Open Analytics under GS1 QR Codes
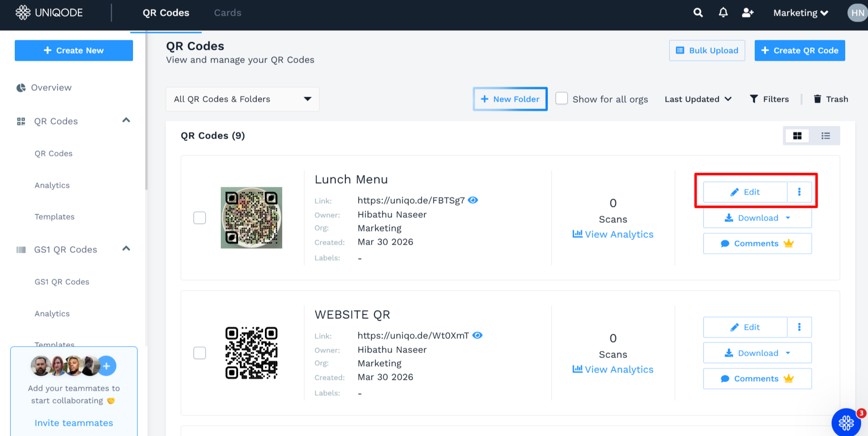Screen dimensions: 868x436 pyautogui.click(x=52, y=314)
